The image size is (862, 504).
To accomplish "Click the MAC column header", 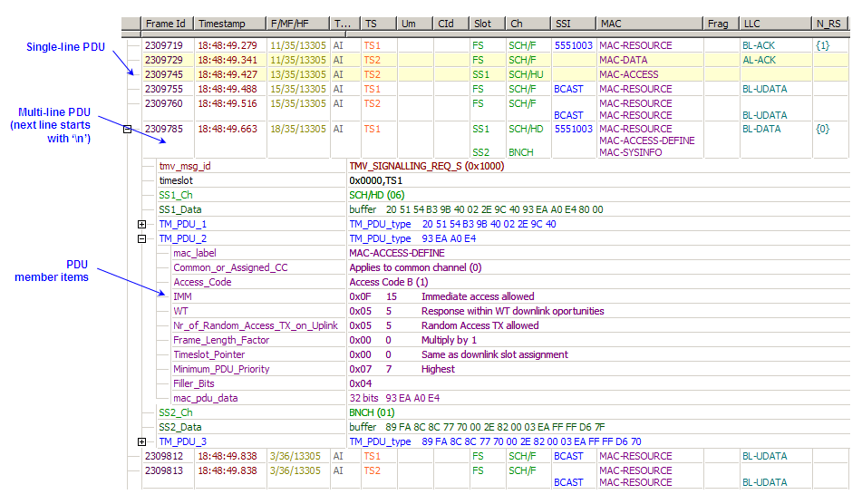I will point(609,24).
